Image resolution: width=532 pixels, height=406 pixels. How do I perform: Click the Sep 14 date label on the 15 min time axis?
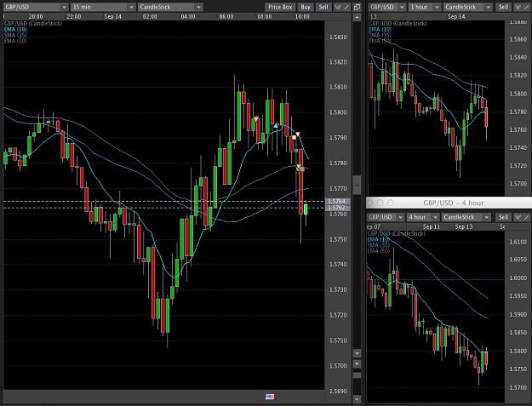(x=112, y=17)
